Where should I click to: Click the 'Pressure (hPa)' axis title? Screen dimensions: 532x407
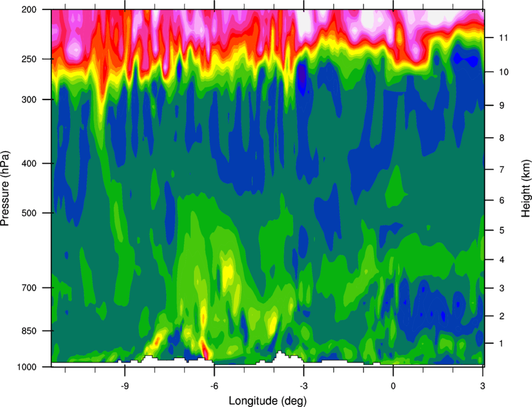coord(5,188)
